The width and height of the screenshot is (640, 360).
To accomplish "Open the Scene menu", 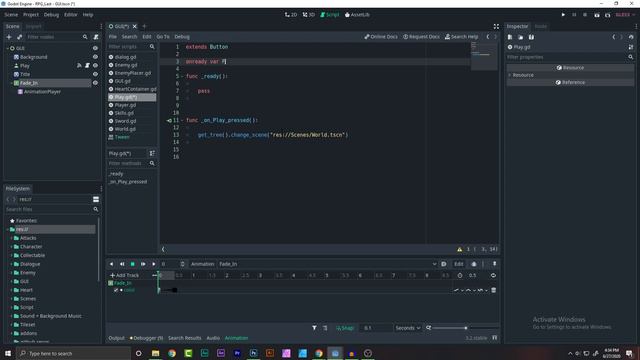I will (x=11, y=15).
